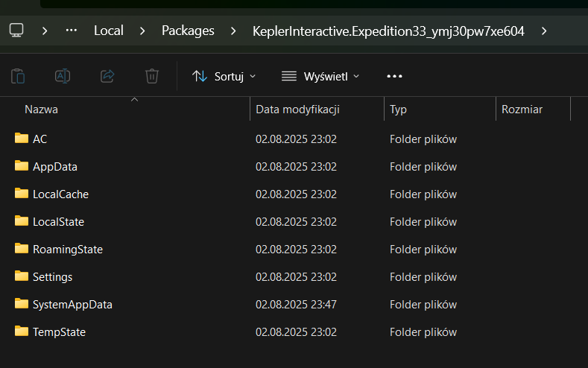Click Folder plików type in TempState row
This screenshot has height=368, width=588.
(423, 332)
